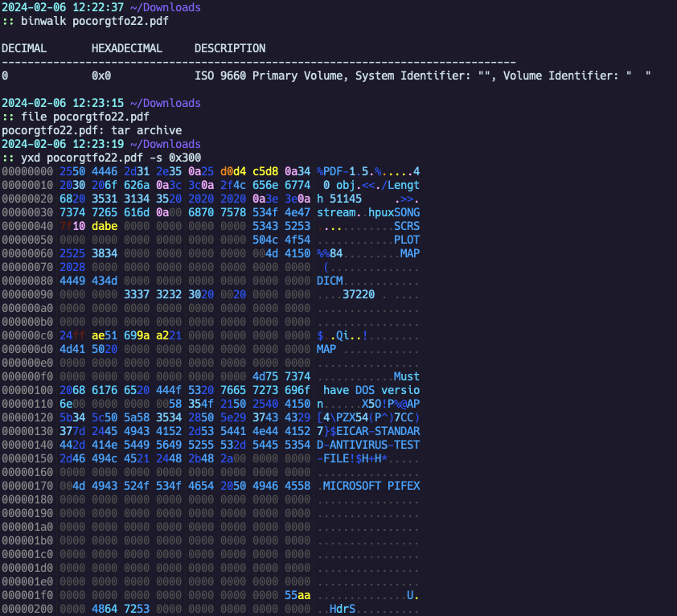Image resolution: width=677 pixels, height=616 pixels.
Task: Select the DESCRIPTION column header
Action: [230, 48]
